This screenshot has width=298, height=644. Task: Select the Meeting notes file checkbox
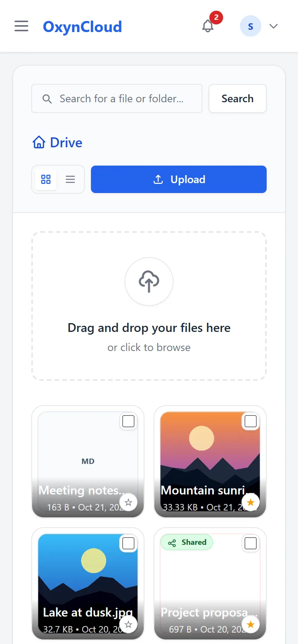coord(128,421)
